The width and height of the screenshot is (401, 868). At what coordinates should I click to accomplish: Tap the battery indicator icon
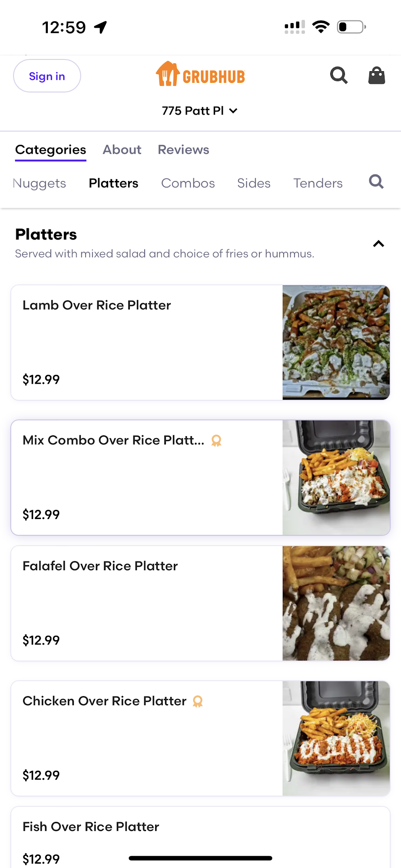point(351,27)
